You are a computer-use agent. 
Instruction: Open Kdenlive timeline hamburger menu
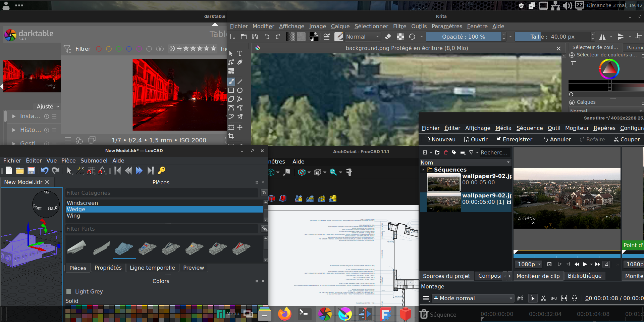click(x=426, y=298)
